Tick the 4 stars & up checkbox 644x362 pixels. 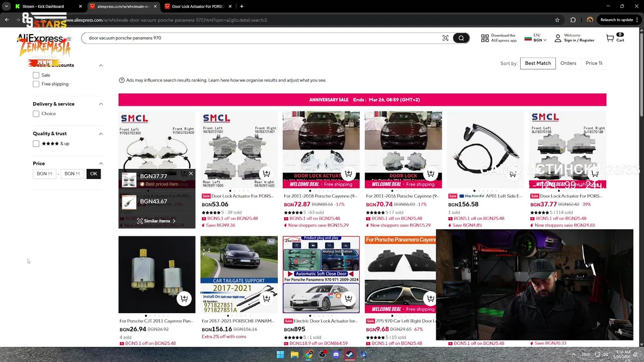click(x=36, y=144)
